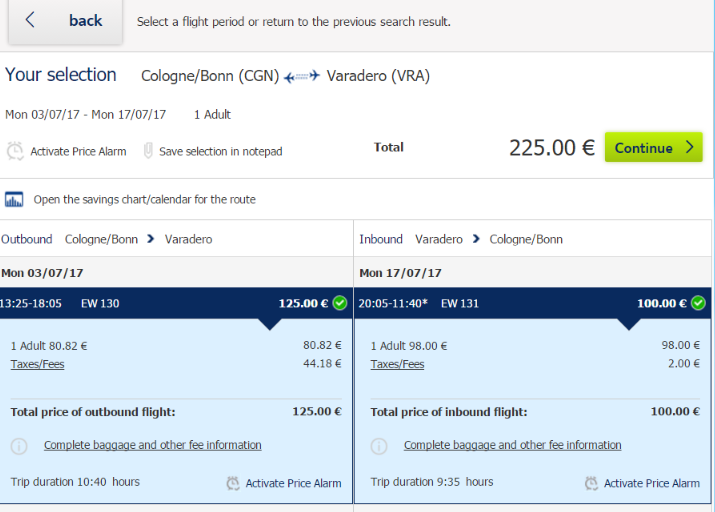Click the notepad clip icon
The height and width of the screenshot is (512, 715).
pos(148,151)
